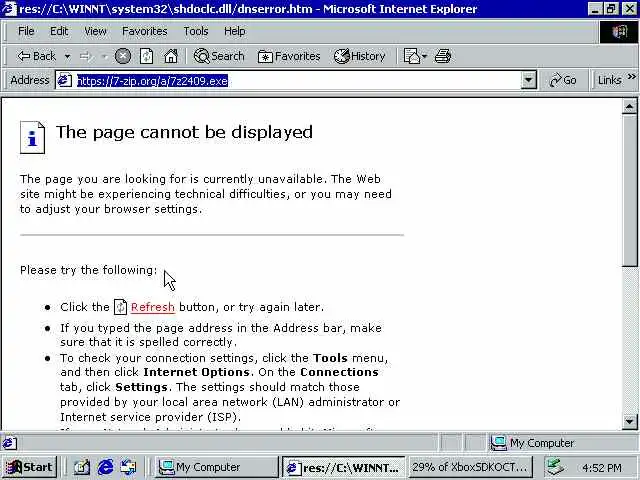Go Back using the Back arrow button
Viewport: 640px width, 480px height.
click(x=36, y=56)
